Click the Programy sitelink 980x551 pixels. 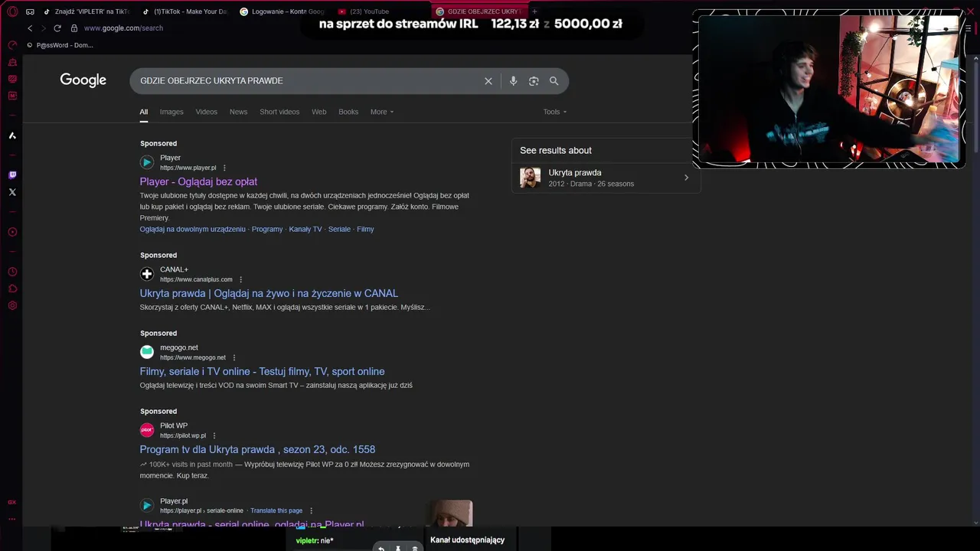[267, 229]
